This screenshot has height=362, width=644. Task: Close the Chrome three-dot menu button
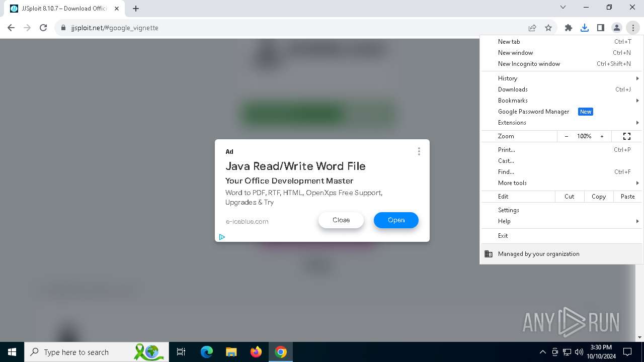tap(633, 28)
